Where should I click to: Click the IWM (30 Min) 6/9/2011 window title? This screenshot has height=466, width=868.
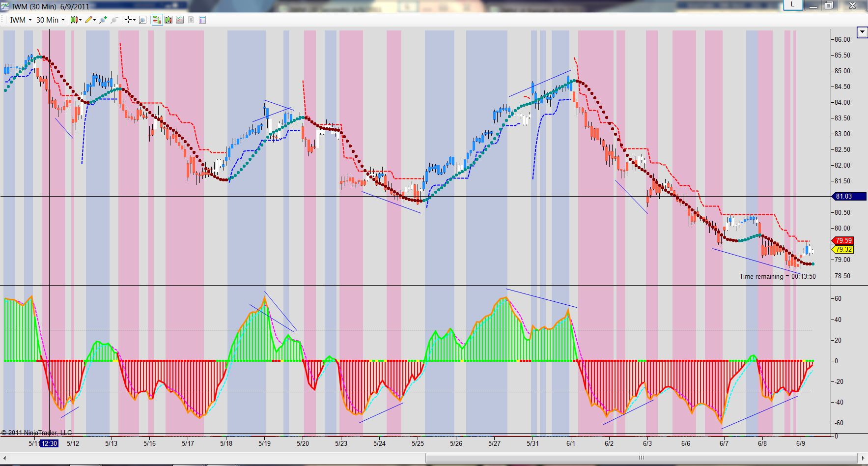[x=51, y=6]
